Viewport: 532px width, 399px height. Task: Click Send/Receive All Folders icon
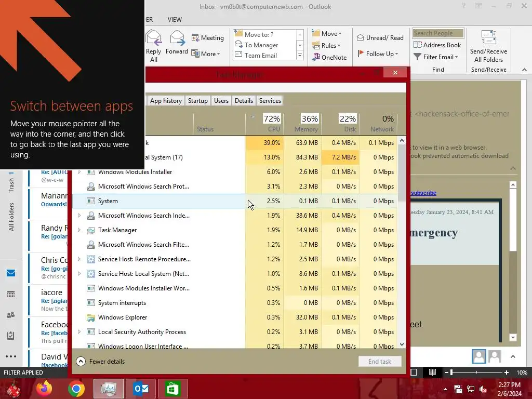[x=488, y=37]
